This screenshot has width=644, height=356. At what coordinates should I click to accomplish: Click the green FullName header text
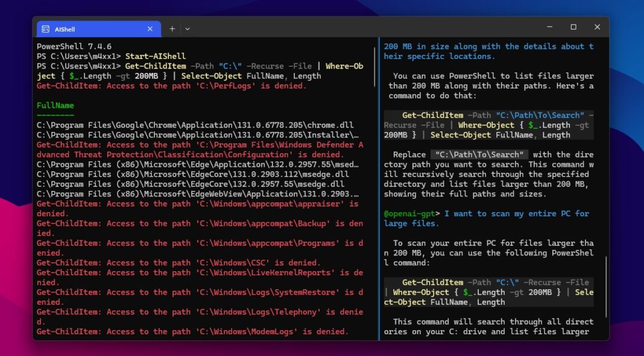[56, 105]
